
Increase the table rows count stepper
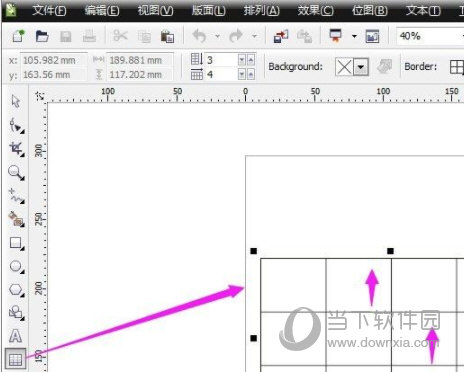[251, 60]
